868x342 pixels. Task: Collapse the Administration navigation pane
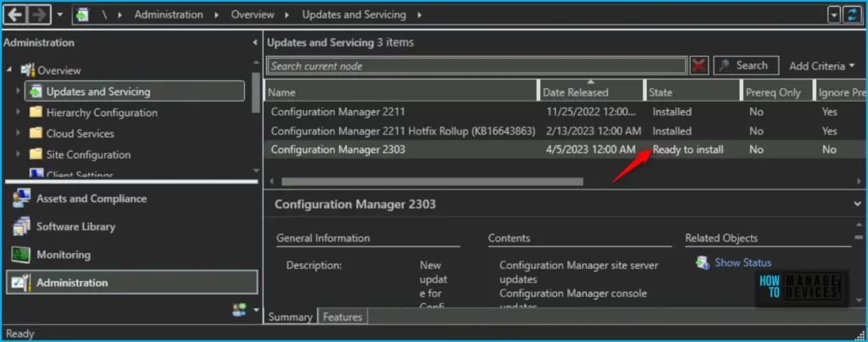(x=255, y=42)
